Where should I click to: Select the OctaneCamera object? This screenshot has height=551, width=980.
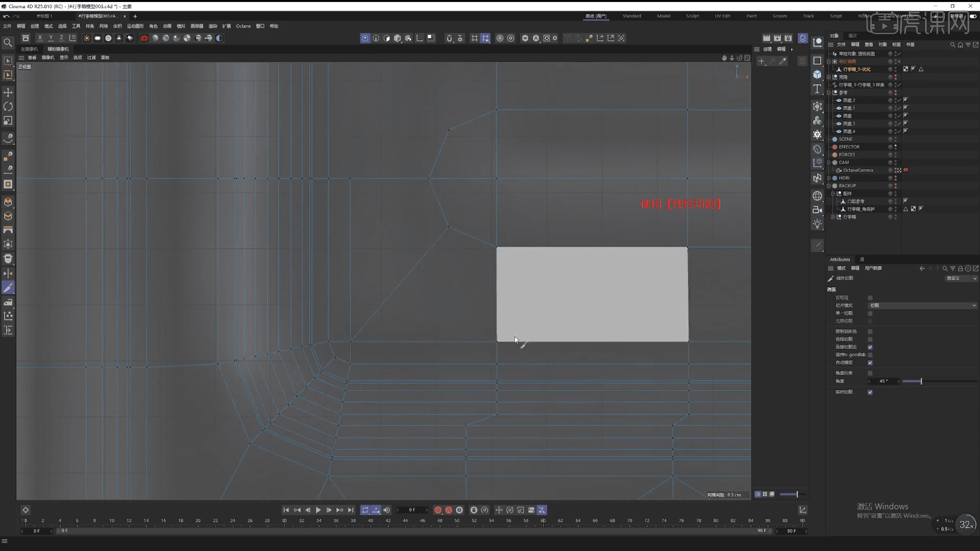click(x=857, y=170)
